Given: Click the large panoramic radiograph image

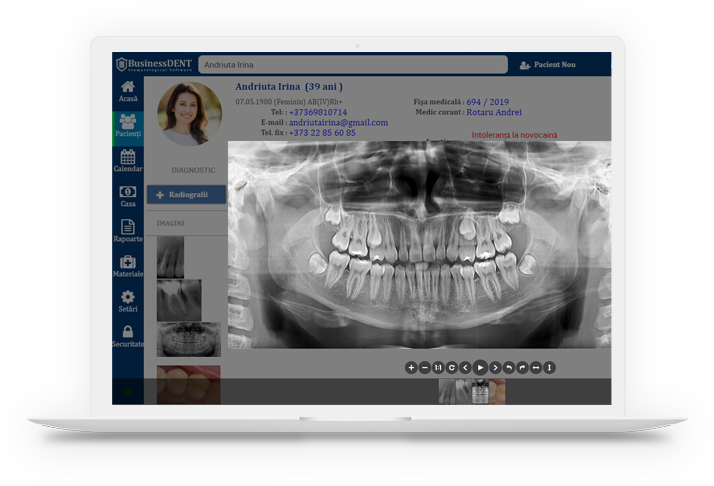Looking at the screenshot, I should point(419,245).
